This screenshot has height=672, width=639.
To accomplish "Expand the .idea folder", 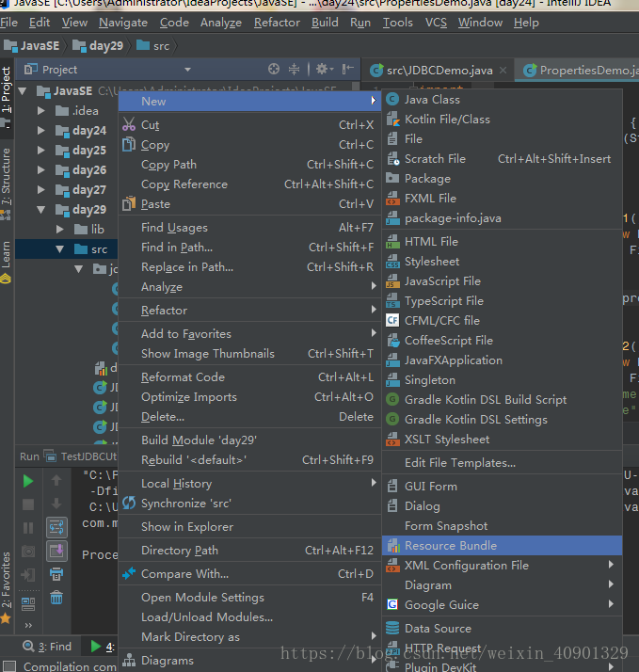I will 41,111.
